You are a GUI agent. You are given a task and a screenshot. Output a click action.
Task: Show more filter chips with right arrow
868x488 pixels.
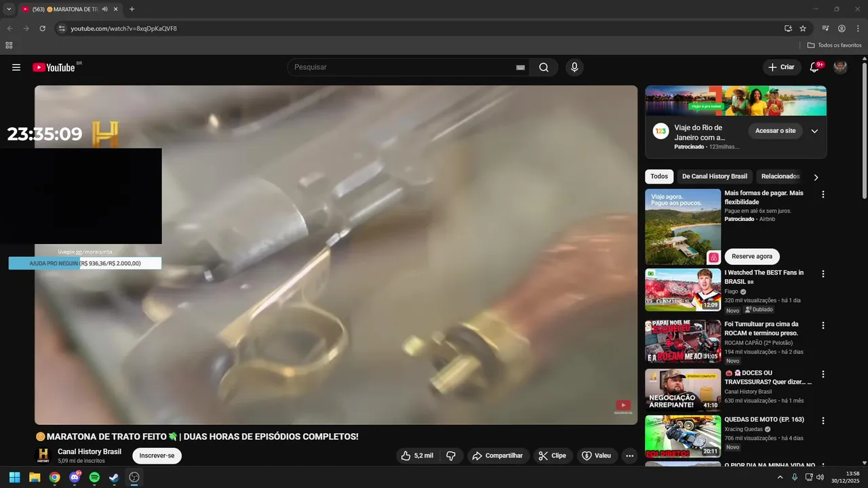pos(816,177)
